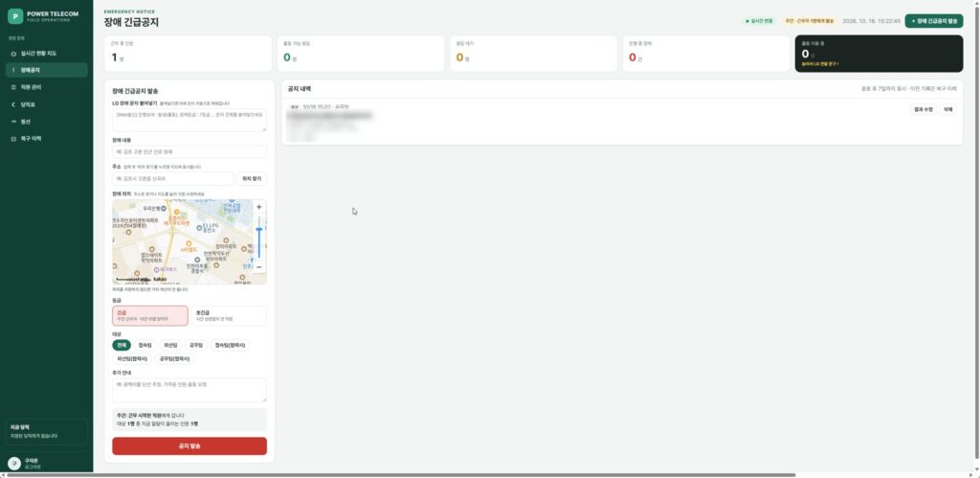Toggle the 접속팀 target chip
The image size is (980, 478).
[x=145, y=346]
